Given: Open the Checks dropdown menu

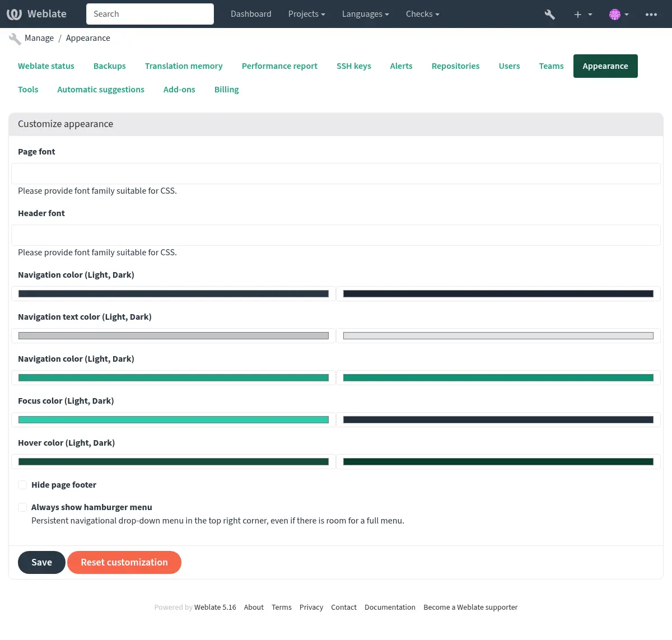Looking at the screenshot, I should pos(422,14).
